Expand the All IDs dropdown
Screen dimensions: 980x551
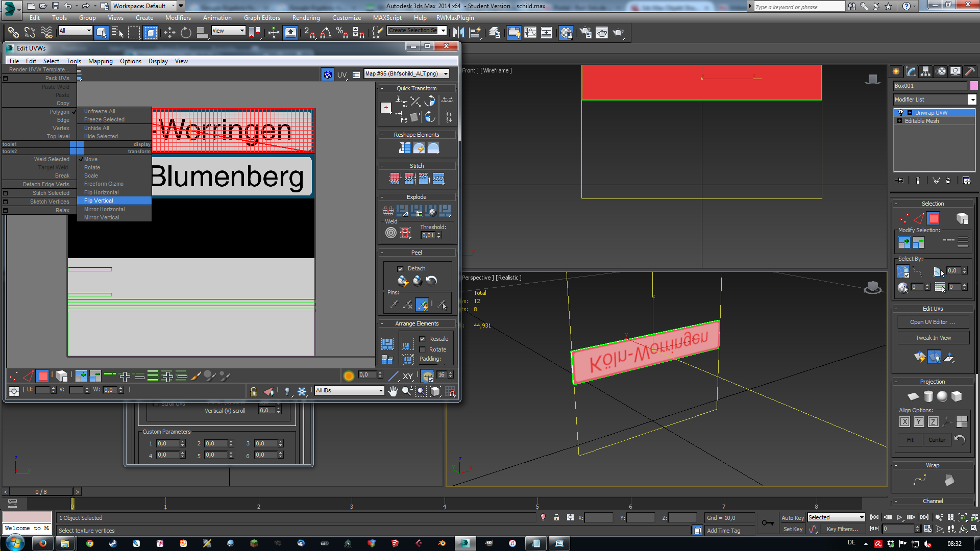tap(381, 391)
